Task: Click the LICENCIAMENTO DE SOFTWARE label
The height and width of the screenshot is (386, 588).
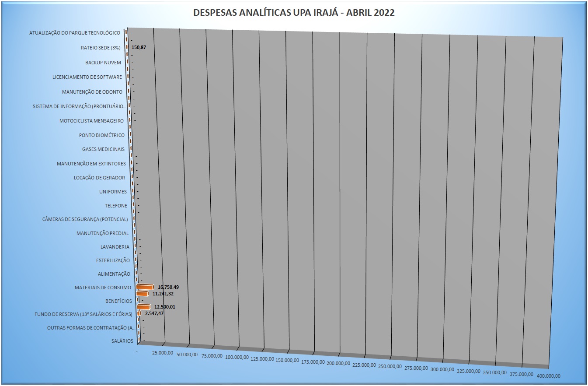Action: coord(87,77)
